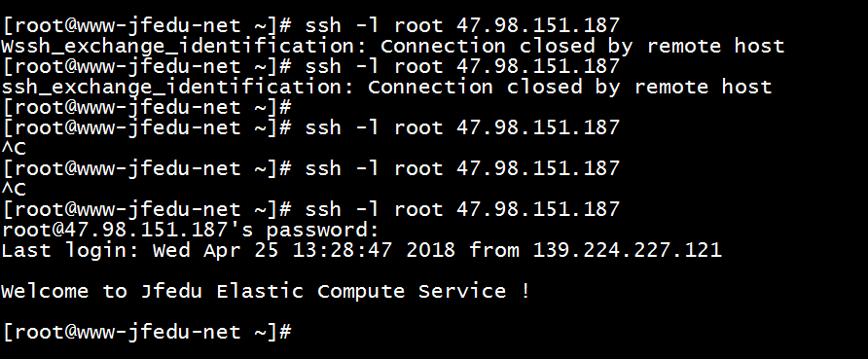Click "Connection closed by remote host" in first error

tap(582, 46)
